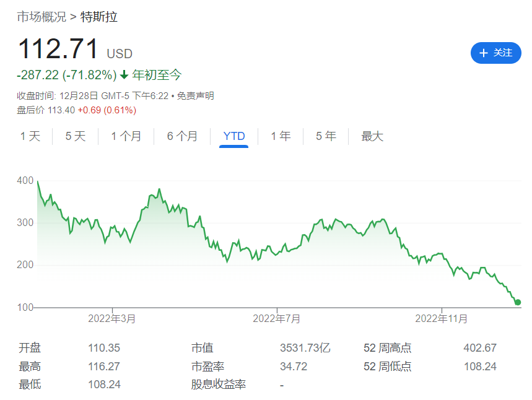This screenshot has height=400, width=532.
Task: Open the 免责声明 disclaimer link
Action: (196, 96)
